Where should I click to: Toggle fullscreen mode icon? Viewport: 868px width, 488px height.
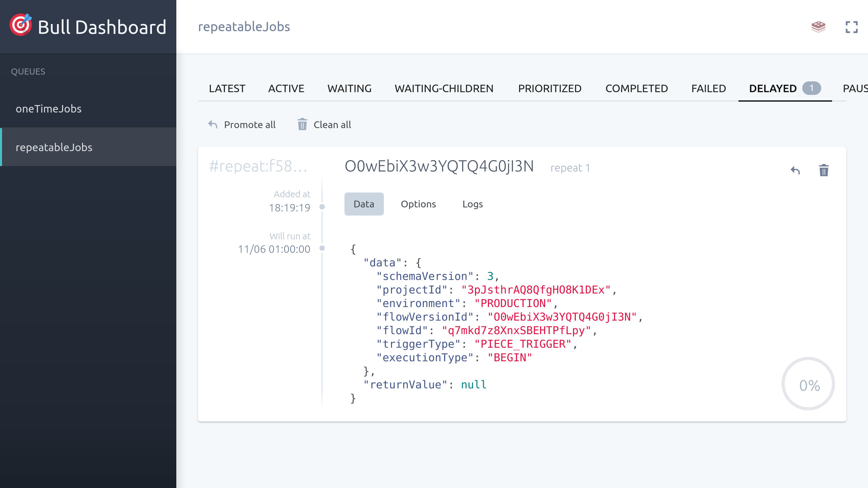[851, 27]
